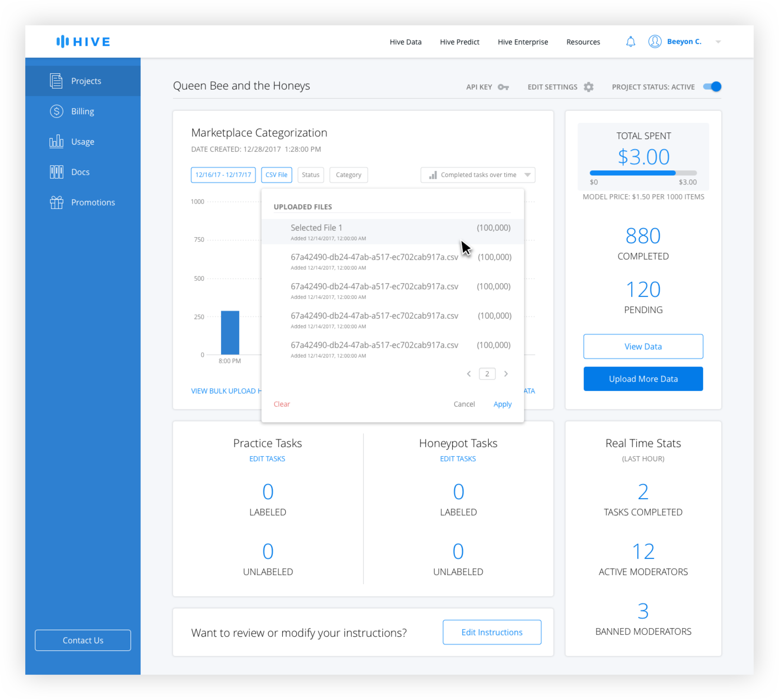
Task: Click the page number 2 field
Action: pyautogui.click(x=487, y=374)
